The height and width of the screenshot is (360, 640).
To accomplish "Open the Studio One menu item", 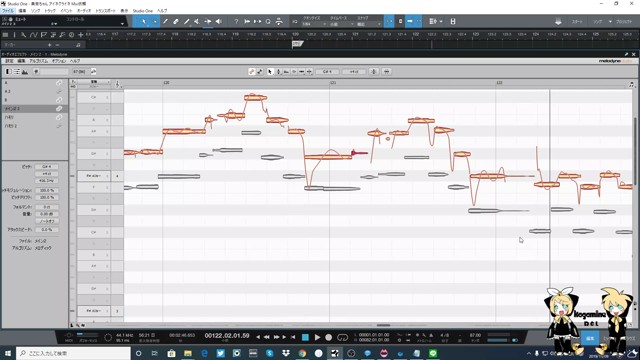I will 142,11.
